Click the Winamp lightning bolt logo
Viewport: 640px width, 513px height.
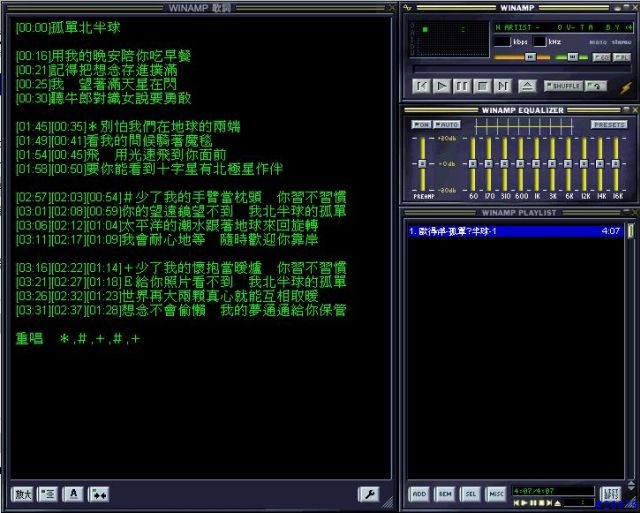point(625,87)
